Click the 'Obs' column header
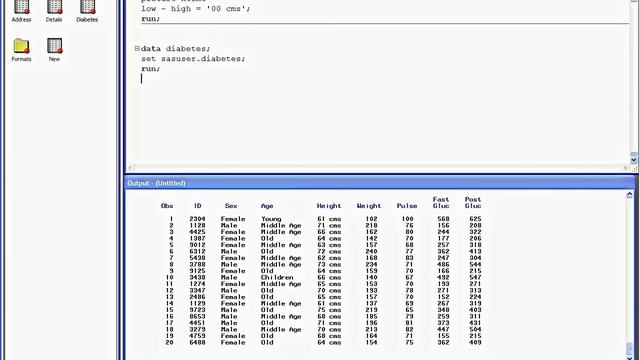 [x=167, y=206]
